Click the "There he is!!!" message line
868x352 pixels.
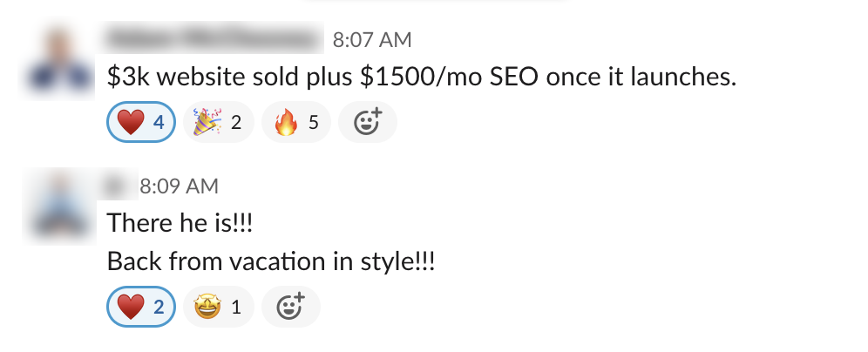tap(180, 223)
